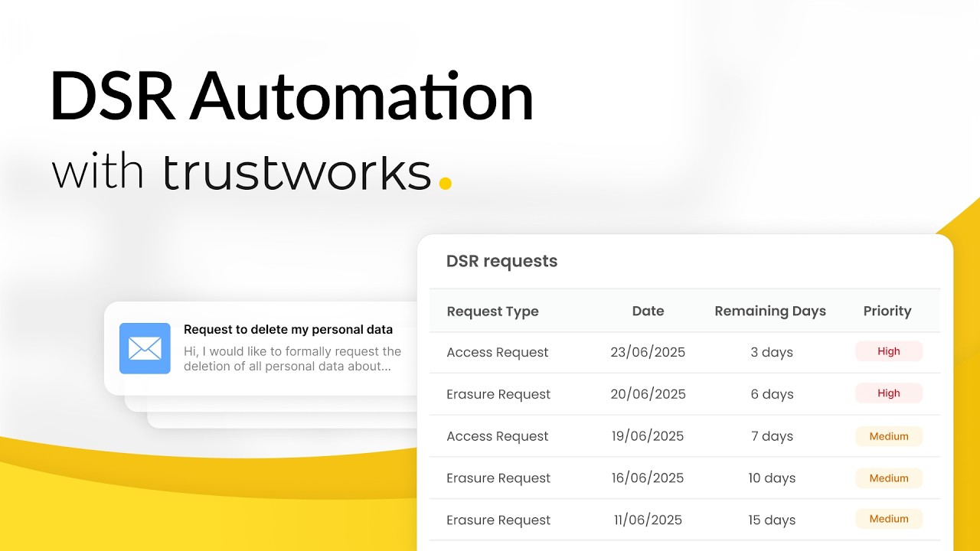Viewport: 980px width, 551px height.
Task: Click the '15 days' remaining value
Action: [771, 520]
